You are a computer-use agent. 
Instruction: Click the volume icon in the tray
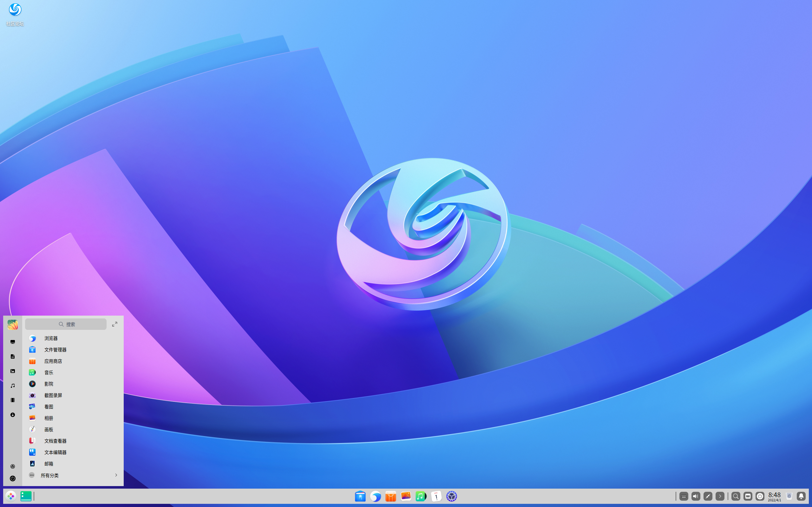click(x=695, y=496)
